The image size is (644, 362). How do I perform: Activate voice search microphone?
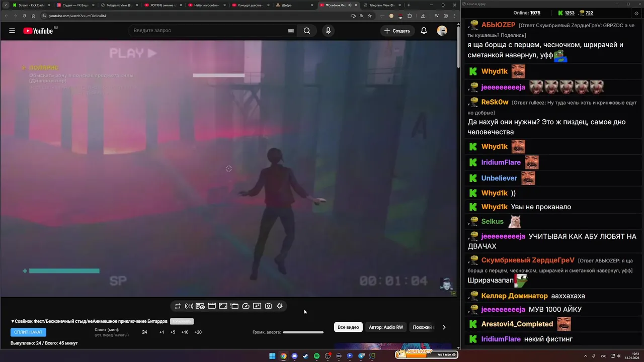(x=329, y=31)
